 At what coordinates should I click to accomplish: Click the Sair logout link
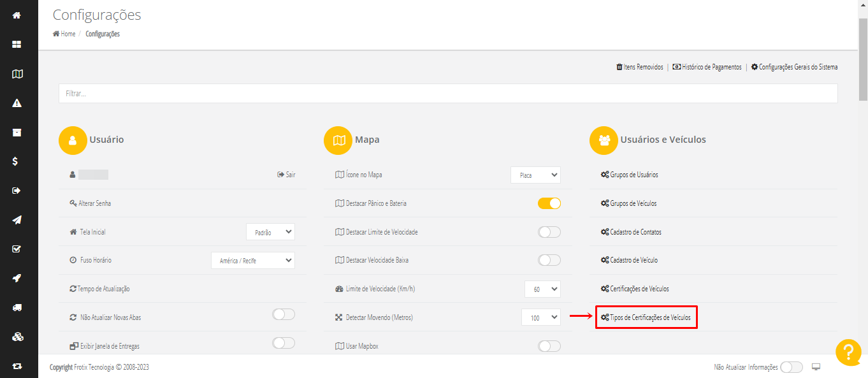(x=286, y=175)
